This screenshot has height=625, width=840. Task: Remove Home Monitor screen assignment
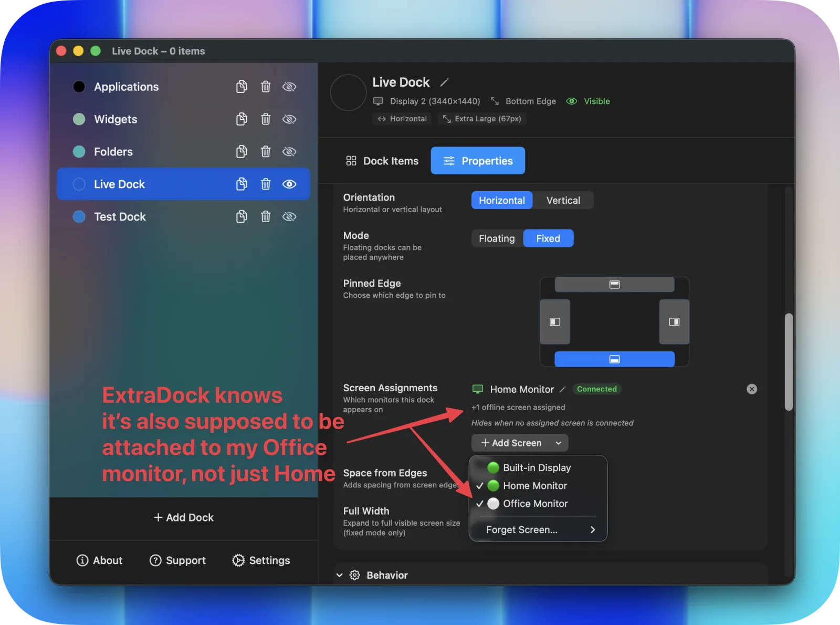[752, 389]
